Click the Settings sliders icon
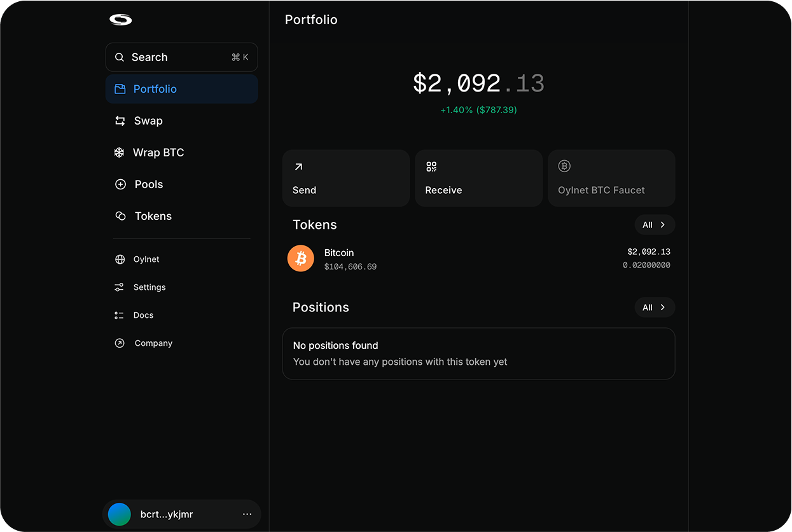 pyautogui.click(x=119, y=287)
